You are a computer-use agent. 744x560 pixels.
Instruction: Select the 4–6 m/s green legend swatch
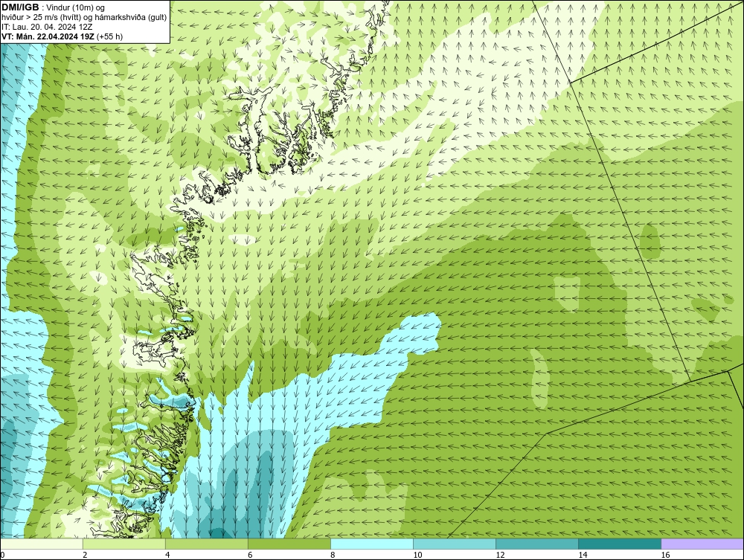tap(207, 544)
